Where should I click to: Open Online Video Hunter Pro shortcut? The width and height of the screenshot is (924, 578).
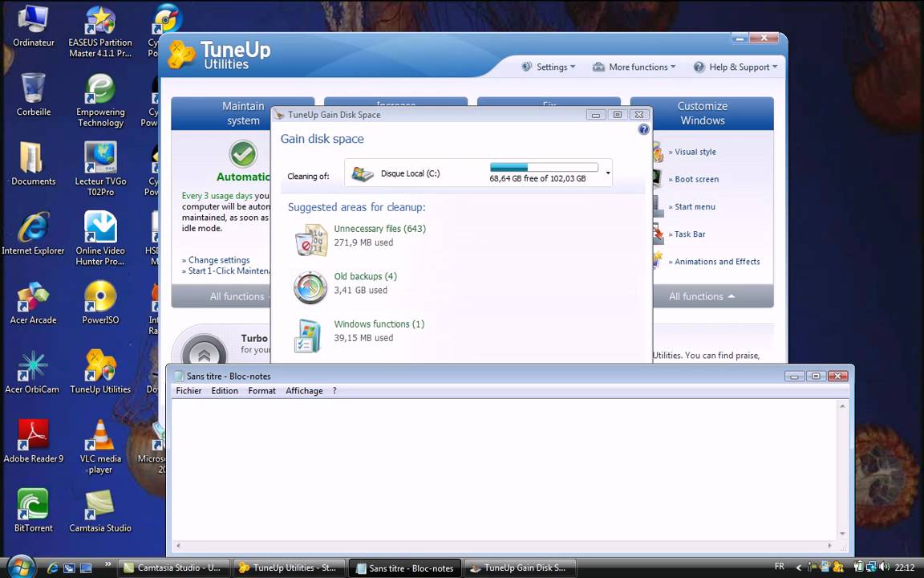(x=100, y=239)
